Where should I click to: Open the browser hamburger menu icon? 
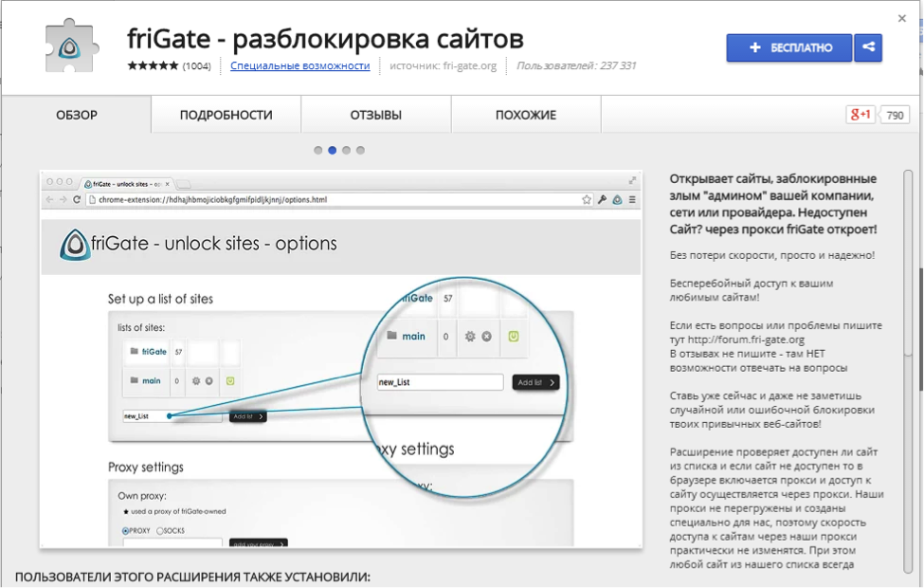pos(632,200)
